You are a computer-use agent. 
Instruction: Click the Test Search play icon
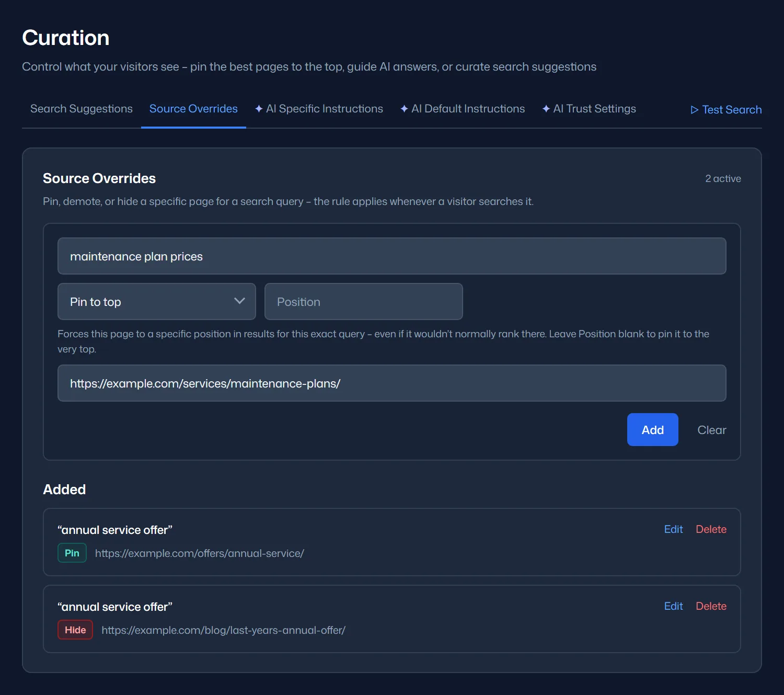pyautogui.click(x=695, y=110)
